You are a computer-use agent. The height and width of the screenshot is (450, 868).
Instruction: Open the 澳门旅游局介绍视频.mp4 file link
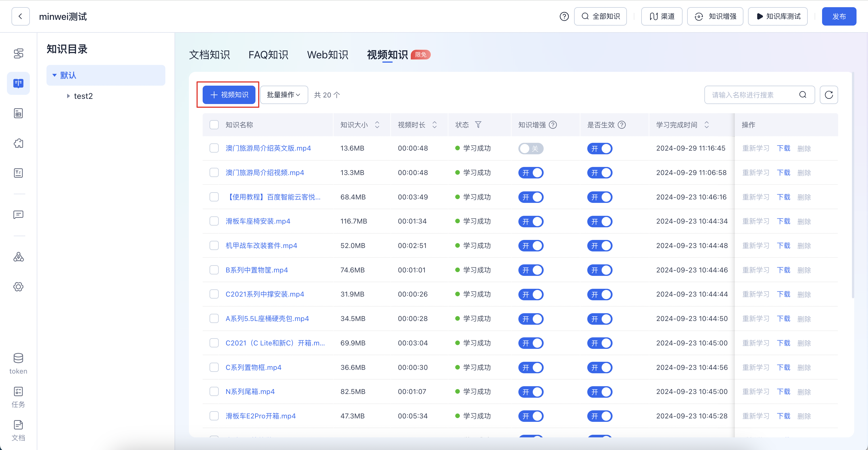point(265,172)
